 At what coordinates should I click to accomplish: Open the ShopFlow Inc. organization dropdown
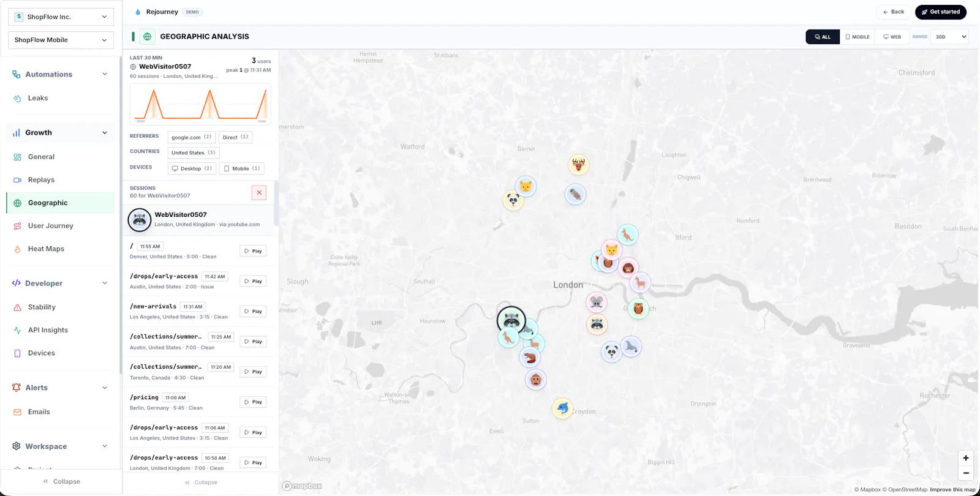(61, 17)
